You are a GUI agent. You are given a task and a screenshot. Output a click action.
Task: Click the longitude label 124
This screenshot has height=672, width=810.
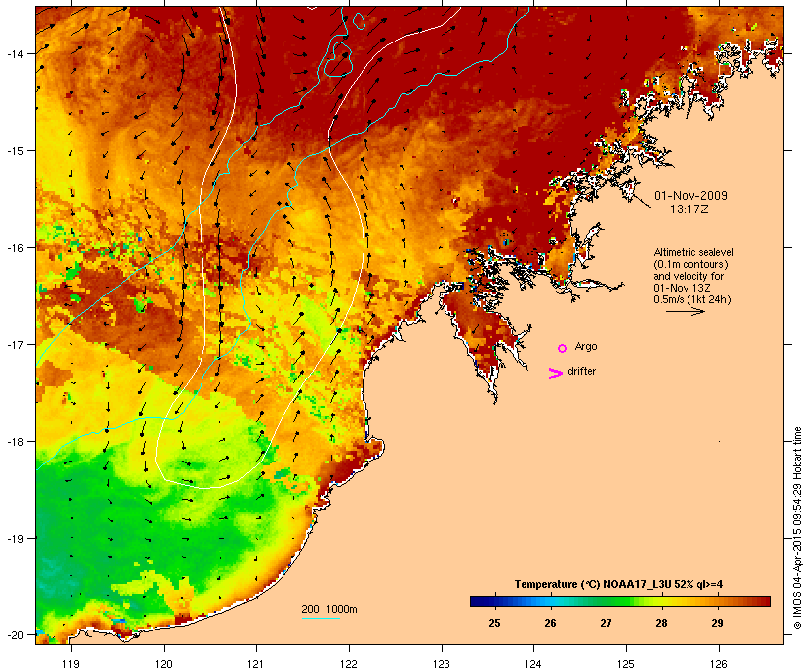point(533,664)
